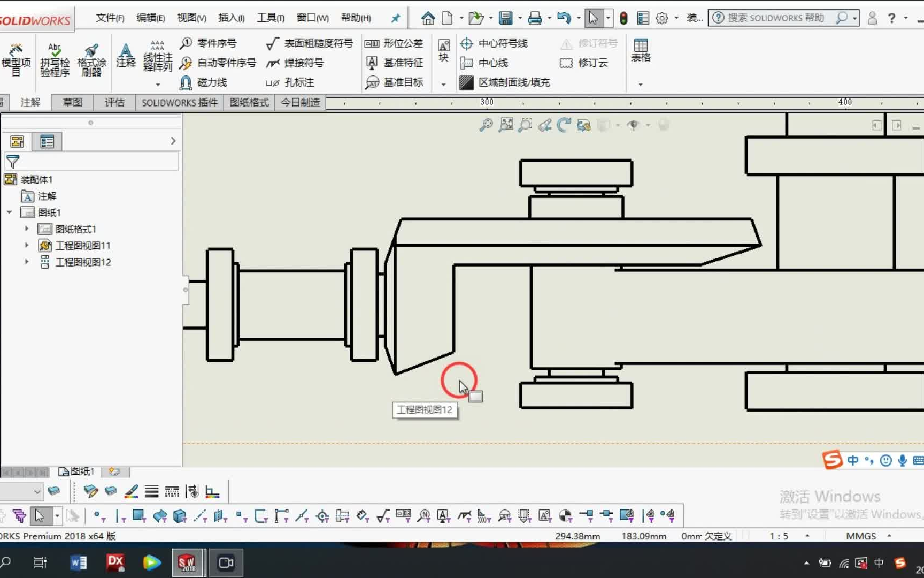Click the Help question mark button
This screenshot has height=578, width=924.
892,18
